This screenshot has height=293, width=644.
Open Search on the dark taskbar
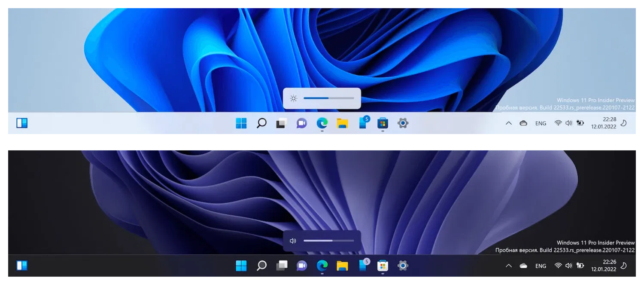point(261,266)
